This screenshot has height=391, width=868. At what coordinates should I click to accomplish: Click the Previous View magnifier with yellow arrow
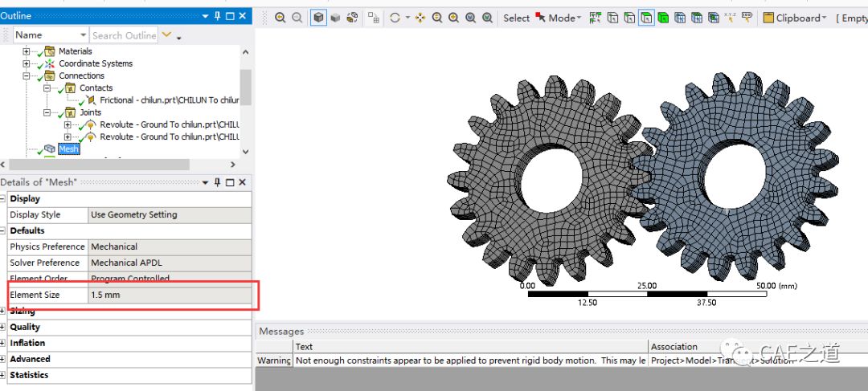280,18
